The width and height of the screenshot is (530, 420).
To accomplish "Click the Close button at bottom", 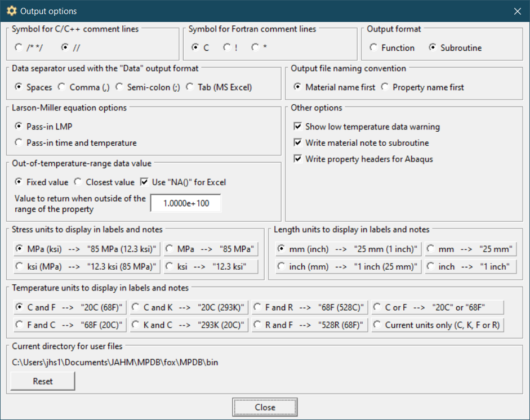I will point(265,407).
